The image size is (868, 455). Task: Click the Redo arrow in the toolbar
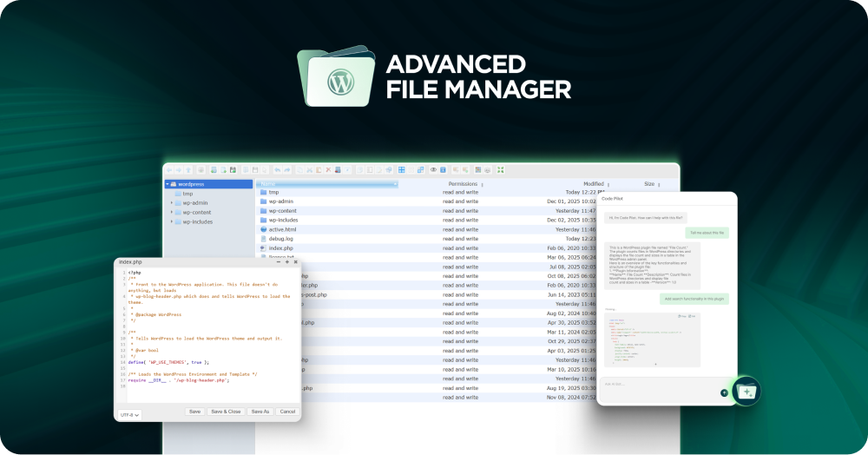point(287,170)
